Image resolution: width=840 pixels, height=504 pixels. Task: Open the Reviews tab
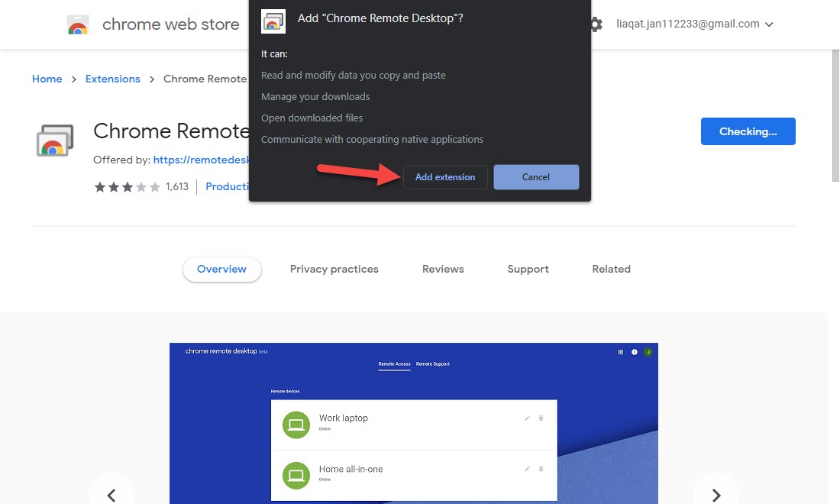(443, 269)
